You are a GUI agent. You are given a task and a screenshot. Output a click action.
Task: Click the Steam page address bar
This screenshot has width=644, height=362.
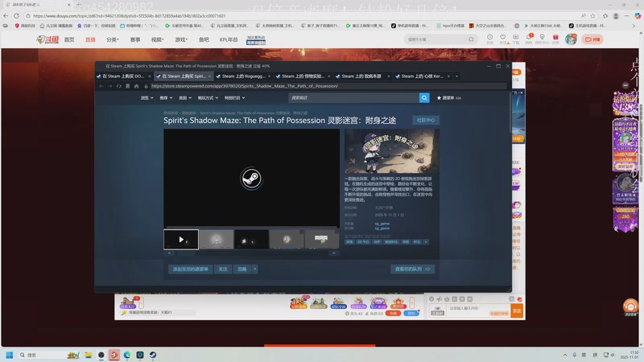328,86
